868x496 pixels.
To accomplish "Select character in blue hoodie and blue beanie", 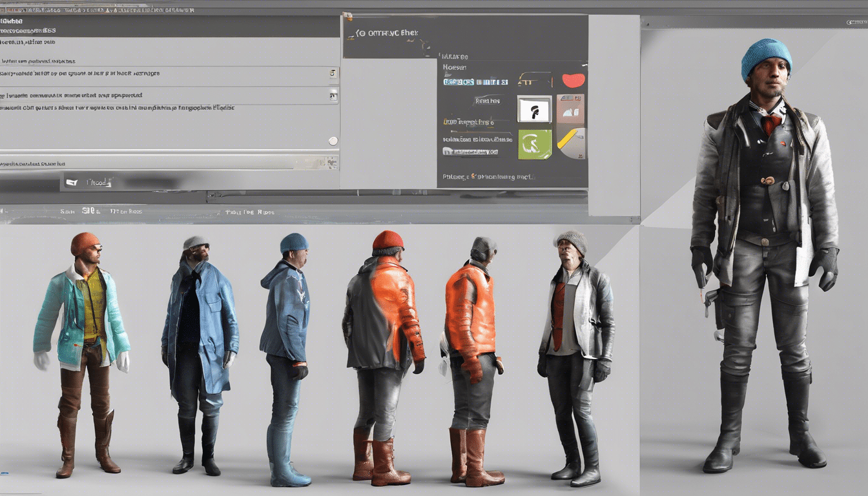I will coord(287,359).
